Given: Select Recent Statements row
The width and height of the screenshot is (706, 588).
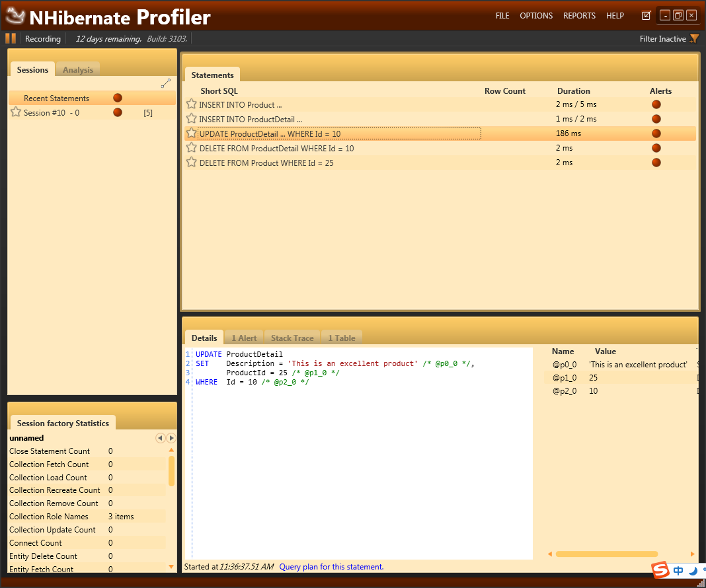Looking at the screenshot, I should tap(93, 98).
